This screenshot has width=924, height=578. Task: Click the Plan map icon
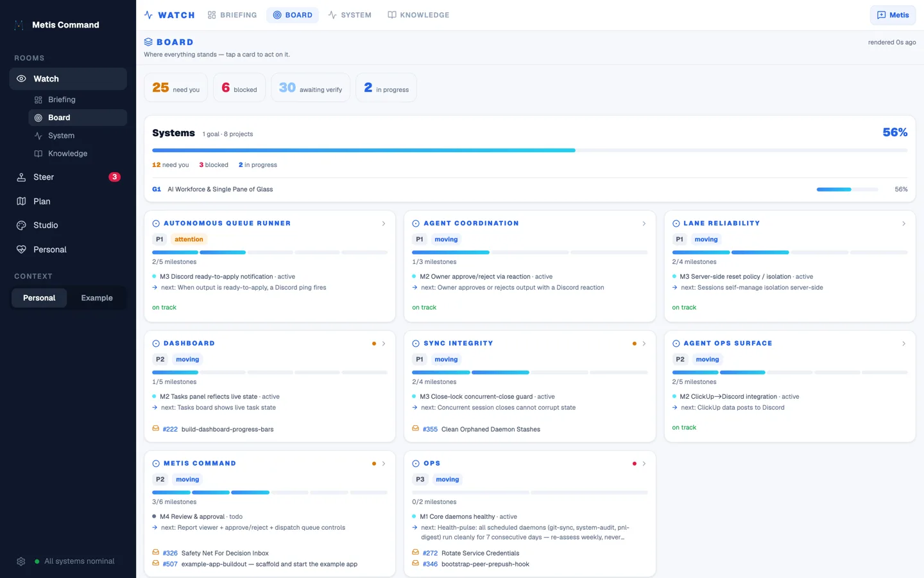[21, 201]
